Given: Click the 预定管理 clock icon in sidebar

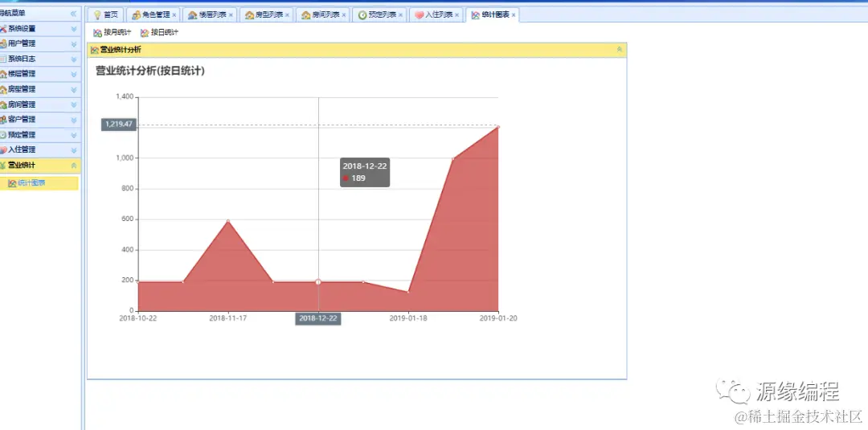Looking at the screenshot, I should [3, 134].
